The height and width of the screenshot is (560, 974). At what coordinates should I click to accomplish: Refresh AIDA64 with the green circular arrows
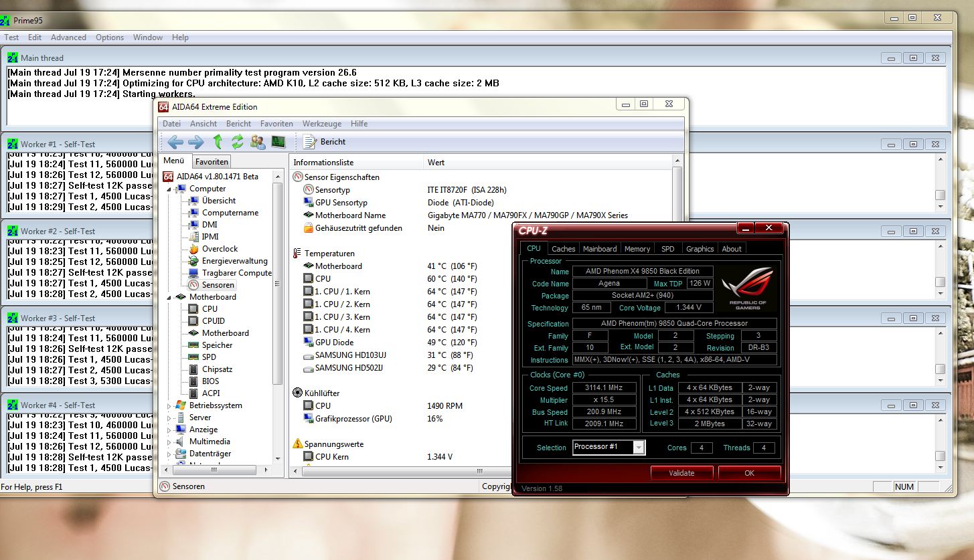[x=237, y=142]
